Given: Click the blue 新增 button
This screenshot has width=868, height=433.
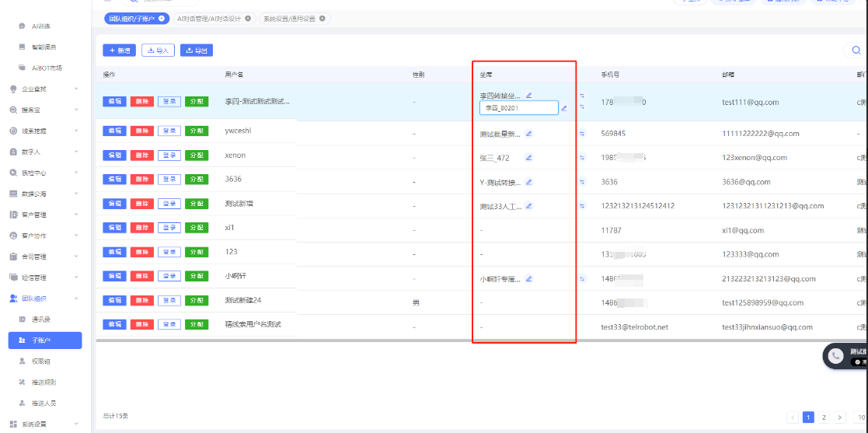Looking at the screenshot, I should [119, 51].
